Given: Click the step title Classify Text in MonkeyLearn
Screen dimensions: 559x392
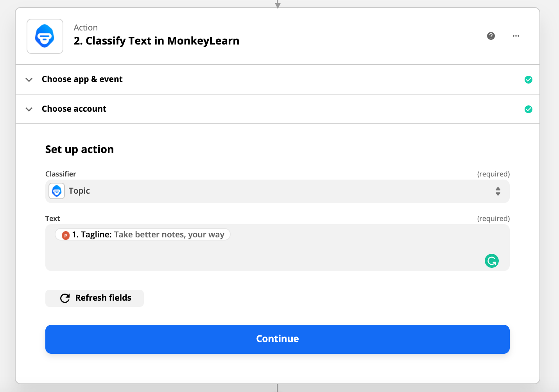Looking at the screenshot, I should 156,41.
